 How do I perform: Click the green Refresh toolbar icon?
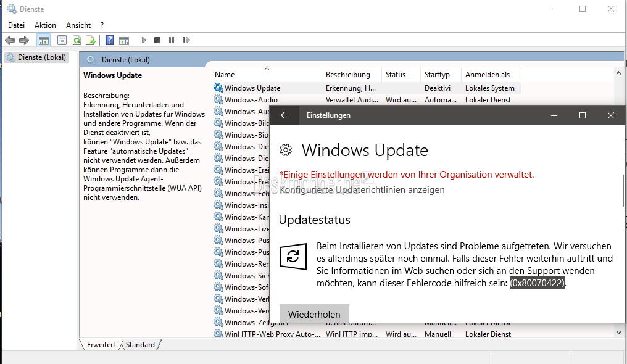point(77,40)
